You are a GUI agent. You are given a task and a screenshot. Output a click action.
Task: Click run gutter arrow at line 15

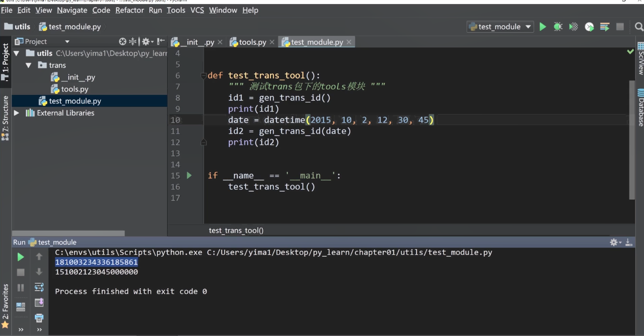pyautogui.click(x=189, y=176)
